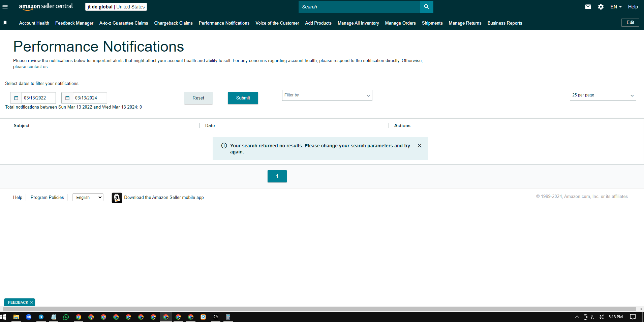Open Notepad from the taskbar
The height and width of the screenshot is (322, 644).
(54, 317)
